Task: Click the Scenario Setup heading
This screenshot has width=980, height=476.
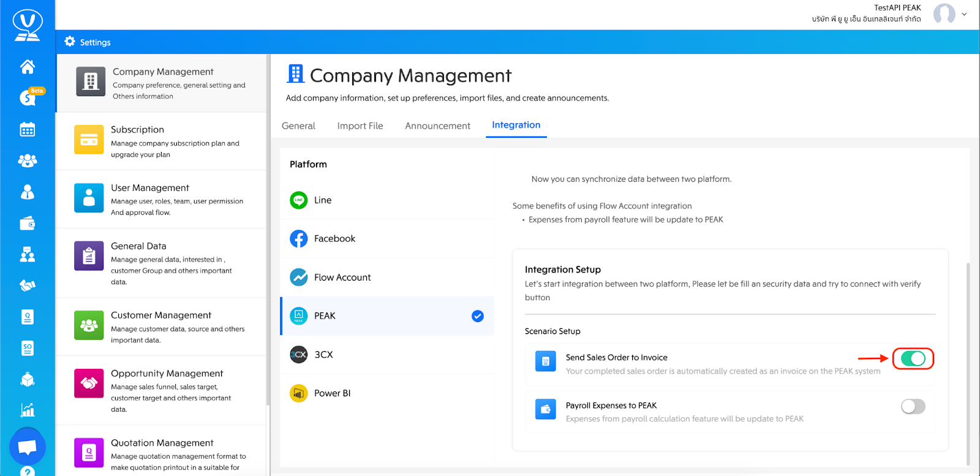Action: point(552,331)
